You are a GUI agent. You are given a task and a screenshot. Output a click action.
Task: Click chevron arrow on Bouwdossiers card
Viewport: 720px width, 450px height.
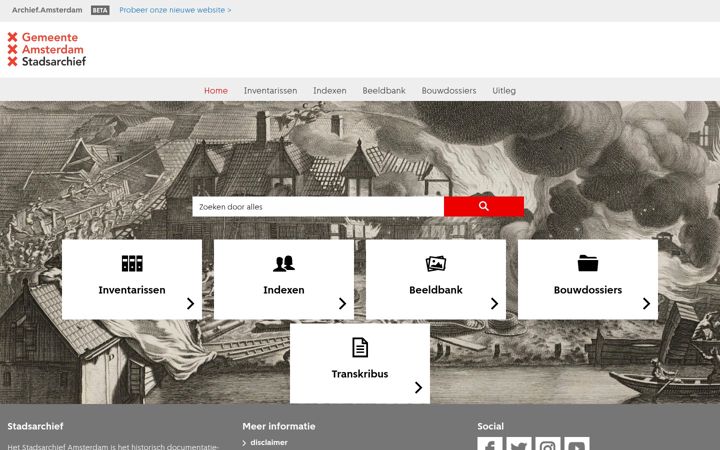646,303
